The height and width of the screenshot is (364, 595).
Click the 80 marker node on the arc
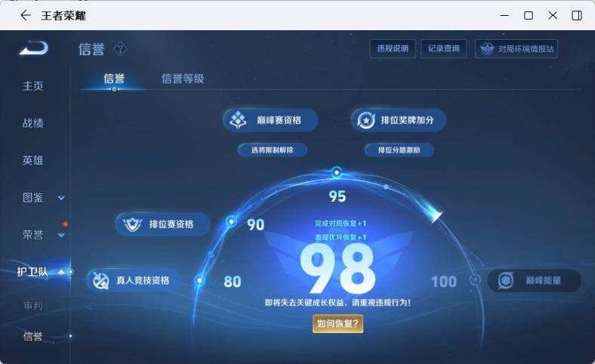click(199, 280)
